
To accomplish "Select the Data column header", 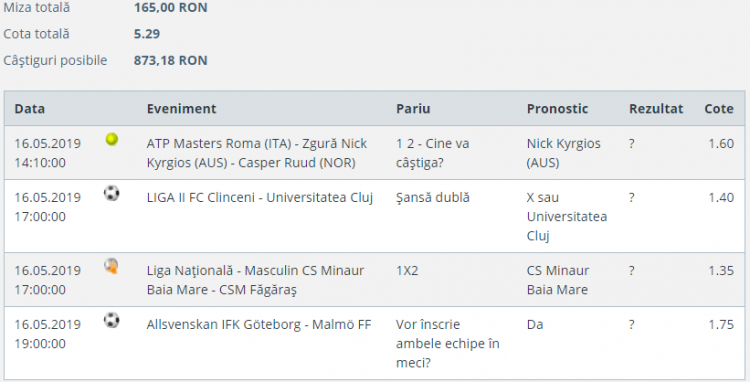I will pyautogui.click(x=30, y=109).
